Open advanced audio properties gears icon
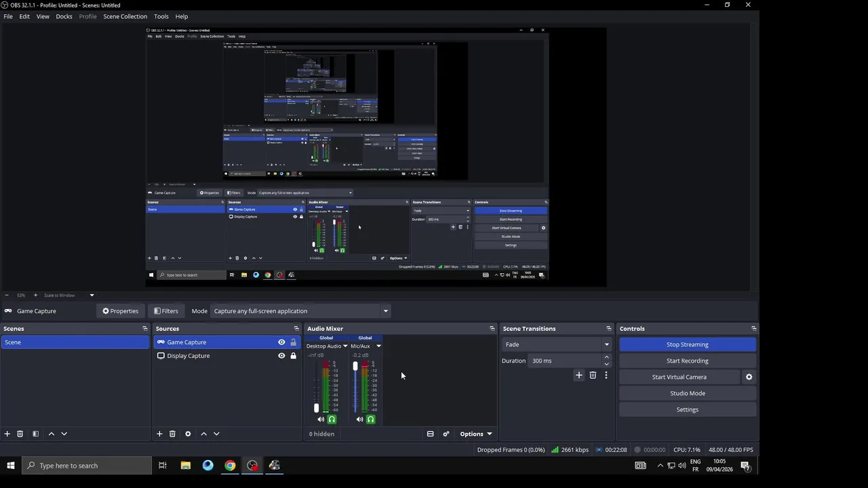This screenshot has width=868, height=488. (x=446, y=434)
